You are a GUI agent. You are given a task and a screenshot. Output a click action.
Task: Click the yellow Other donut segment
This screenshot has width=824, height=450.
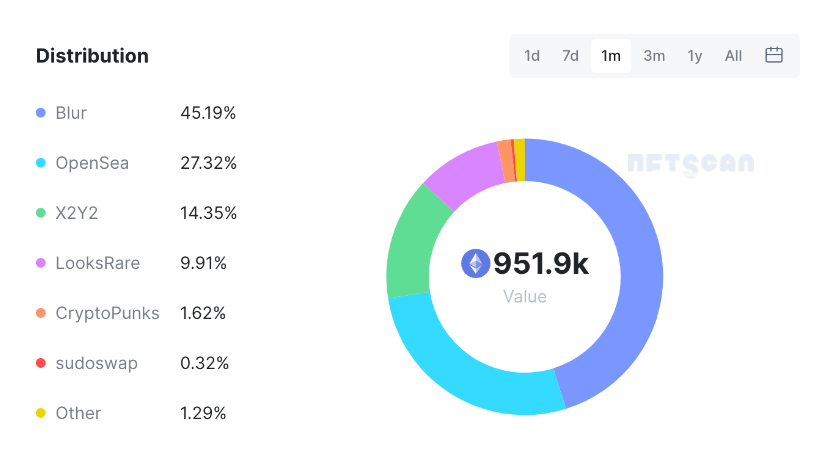point(519,160)
